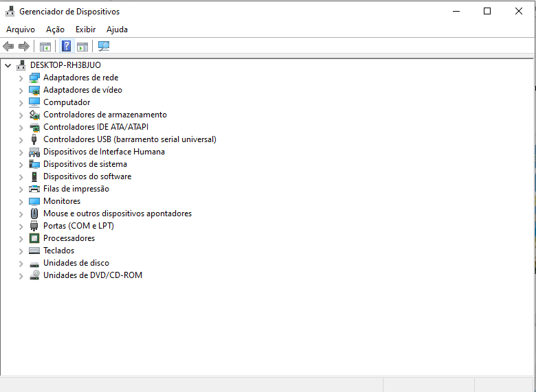Click the Controladores de armazenamento icon

pyautogui.click(x=34, y=115)
